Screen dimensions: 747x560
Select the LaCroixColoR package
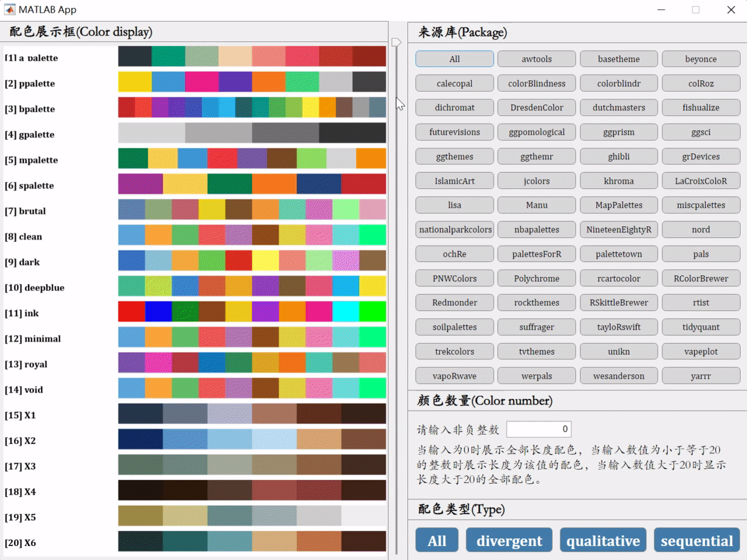pyautogui.click(x=701, y=181)
